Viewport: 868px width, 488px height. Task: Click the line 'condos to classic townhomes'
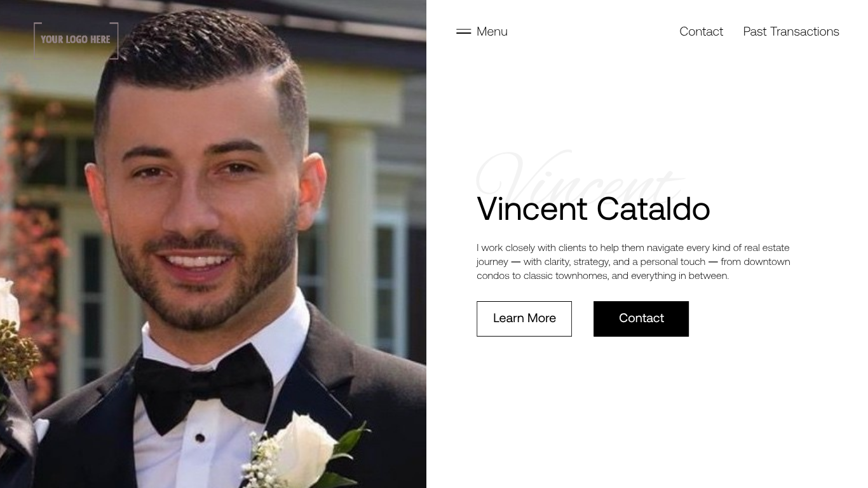point(602,276)
